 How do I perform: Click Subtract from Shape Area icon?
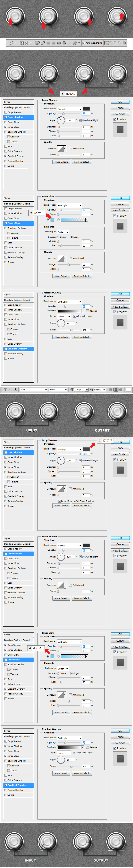tap(115, 43)
